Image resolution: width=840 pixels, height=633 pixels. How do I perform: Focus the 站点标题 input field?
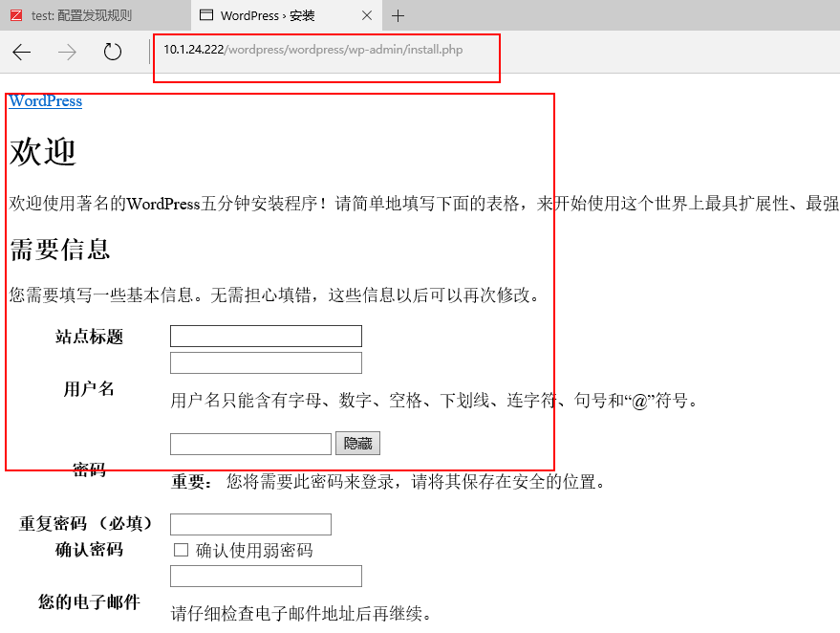[266, 336]
